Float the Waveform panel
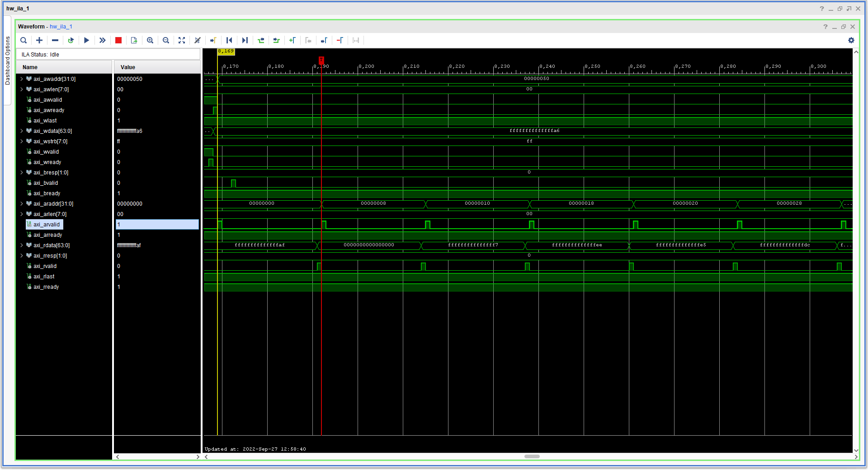 (x=844, y=27)
